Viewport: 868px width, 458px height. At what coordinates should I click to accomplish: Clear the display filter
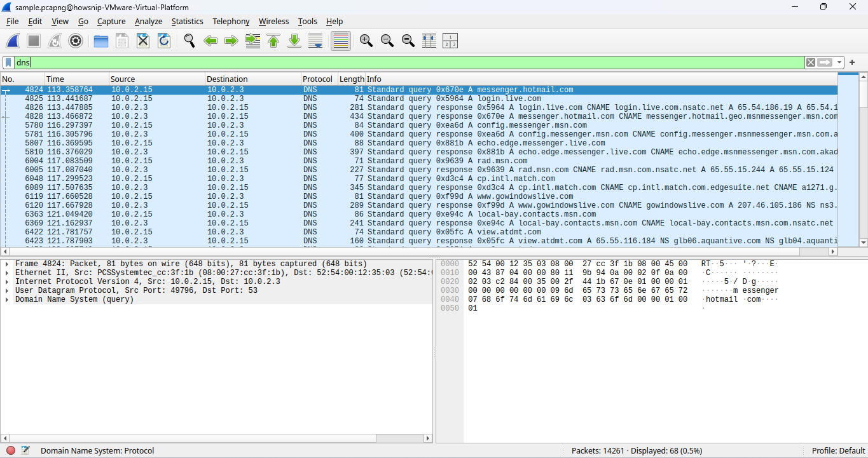pos(811,62)
